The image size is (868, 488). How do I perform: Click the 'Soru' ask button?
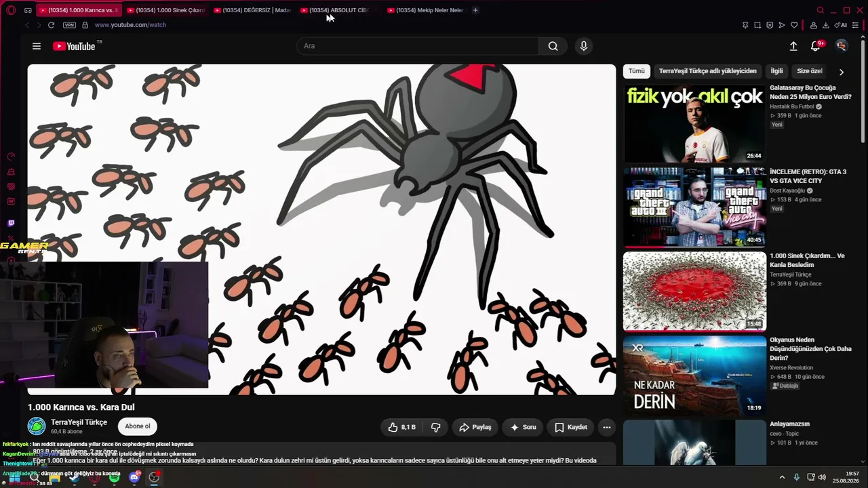pos(523,427)
